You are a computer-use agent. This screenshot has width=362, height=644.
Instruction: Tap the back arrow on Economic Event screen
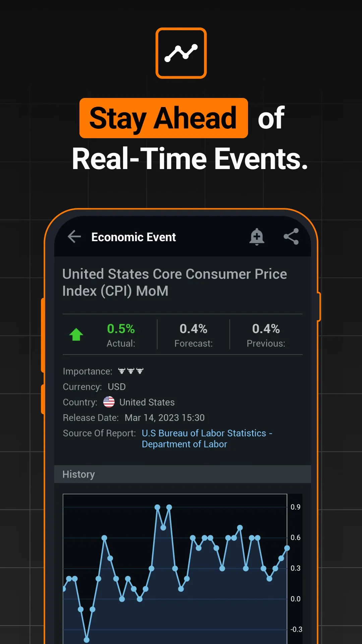tap(74, 237)
